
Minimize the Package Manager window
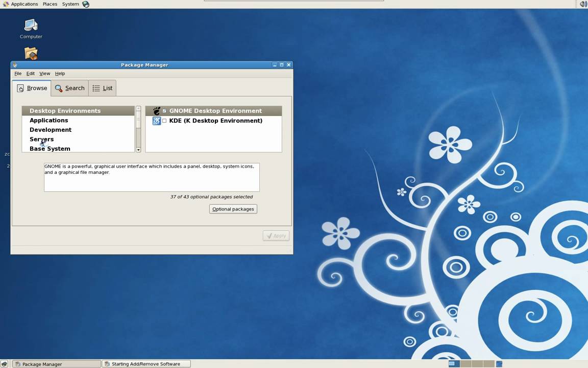point(275,65)
